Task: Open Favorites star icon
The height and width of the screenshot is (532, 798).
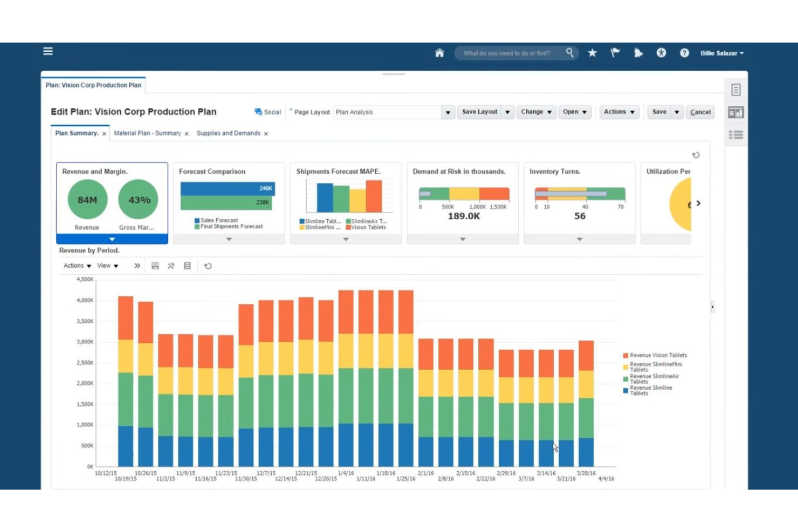Action: click(x=593, y=53)
